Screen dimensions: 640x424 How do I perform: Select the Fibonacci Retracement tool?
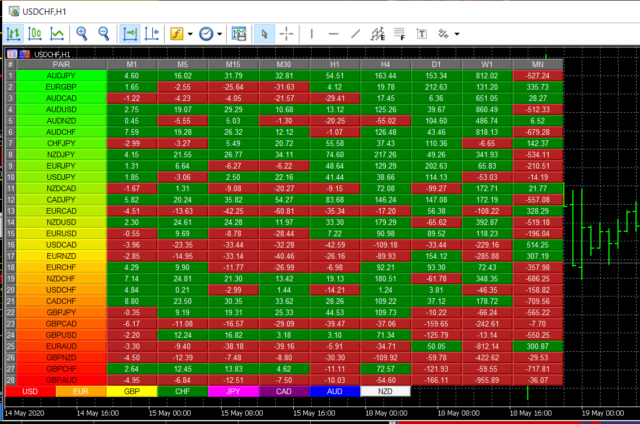pos(400,34)
